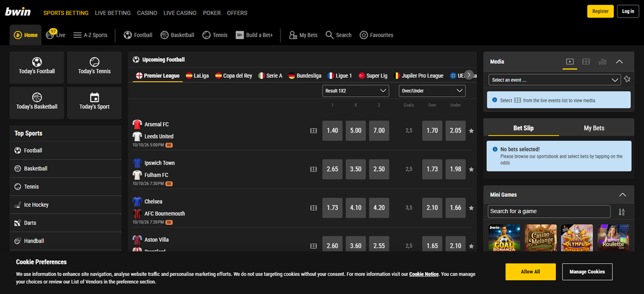Select Fulham FC away win odds 2.50

pyautogui.click(x=379, y=170)
